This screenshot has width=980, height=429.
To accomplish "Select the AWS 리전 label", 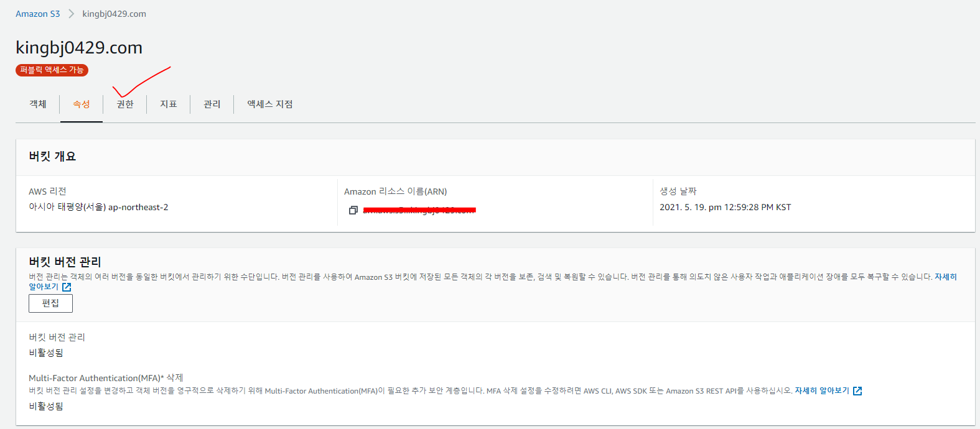I will coord(47,191).
